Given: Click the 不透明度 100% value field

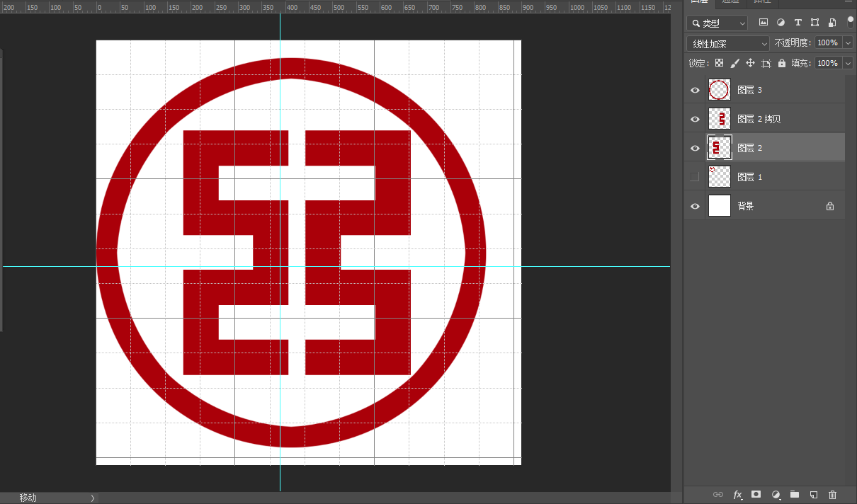Looking at the screenshot, I should 828,43.
